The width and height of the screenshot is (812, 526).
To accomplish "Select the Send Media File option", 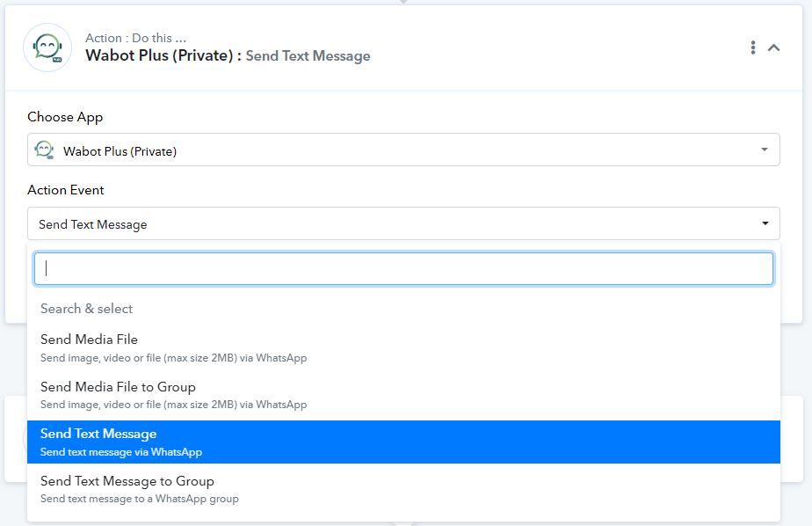I will [403, 348].
